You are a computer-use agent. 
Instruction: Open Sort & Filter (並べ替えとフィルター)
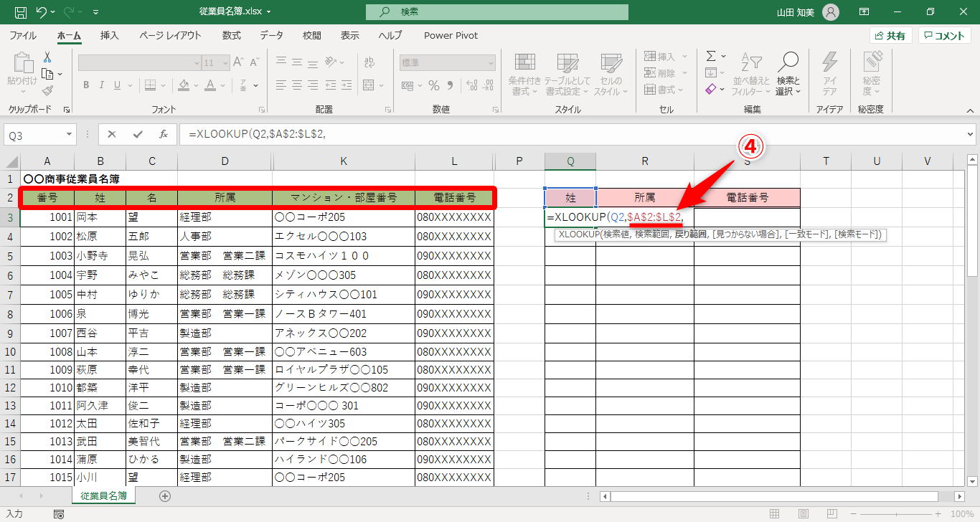751,74
